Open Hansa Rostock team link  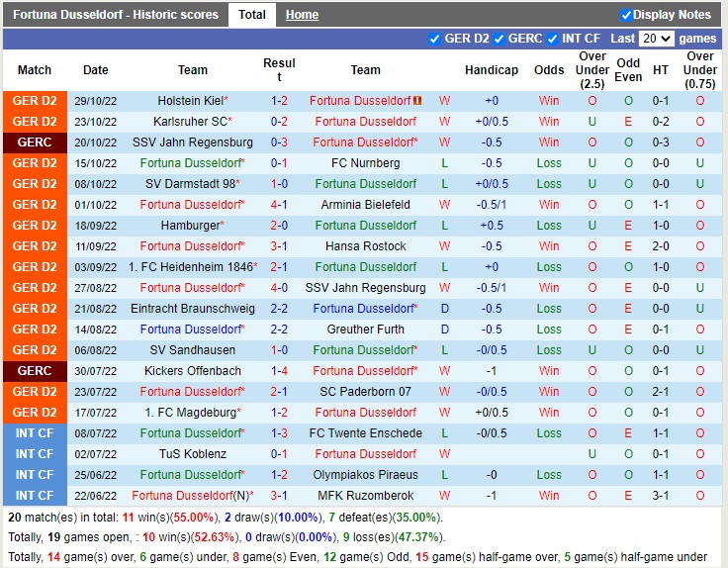coord(365,246)
